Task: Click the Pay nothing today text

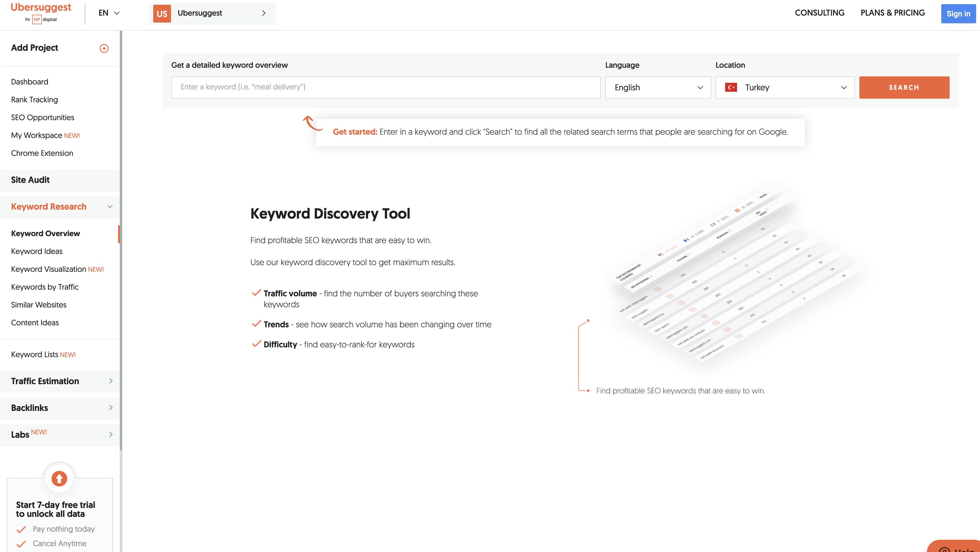Action: [64, 529]
